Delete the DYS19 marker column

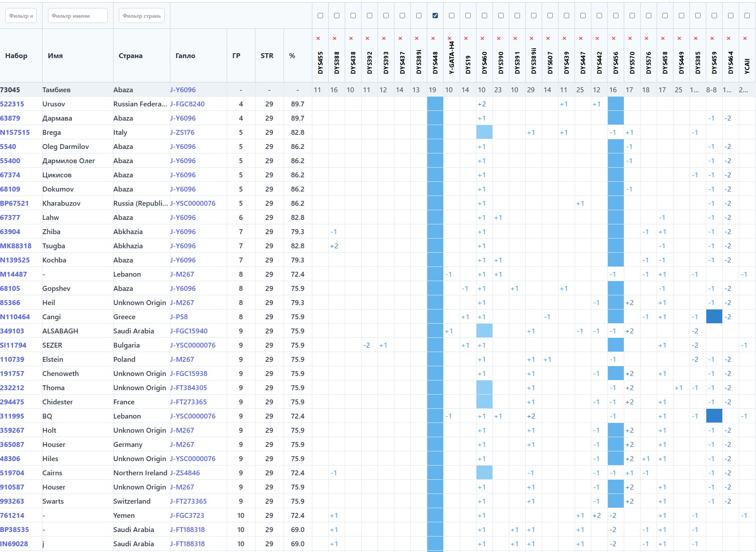(x=466, y=39)
